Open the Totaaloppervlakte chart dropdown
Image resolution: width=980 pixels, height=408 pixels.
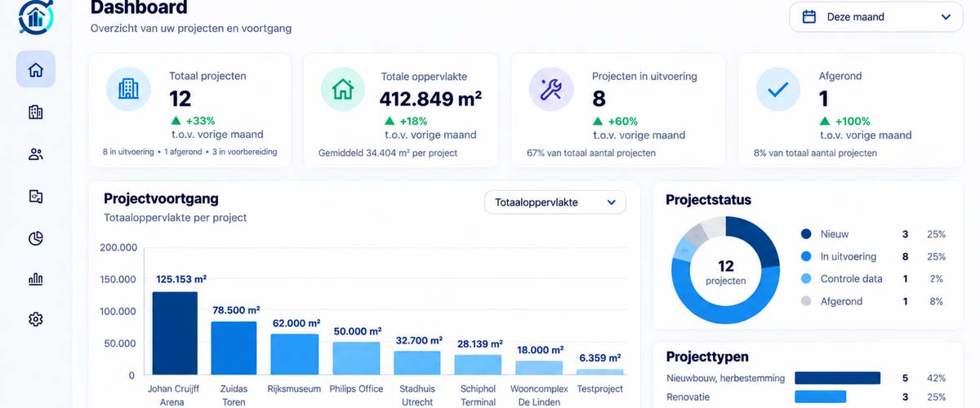coord(555,202)
